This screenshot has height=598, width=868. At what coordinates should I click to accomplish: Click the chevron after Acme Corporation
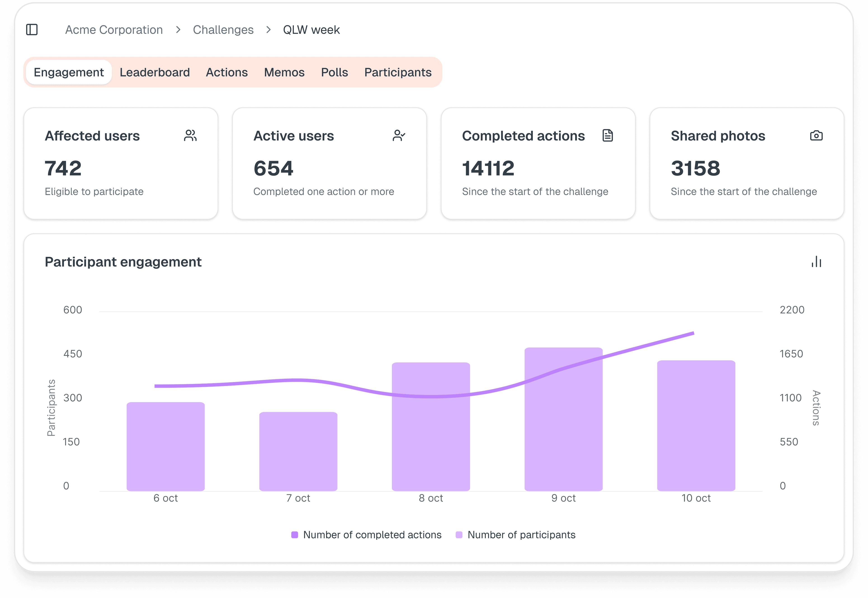click(178, 30)
